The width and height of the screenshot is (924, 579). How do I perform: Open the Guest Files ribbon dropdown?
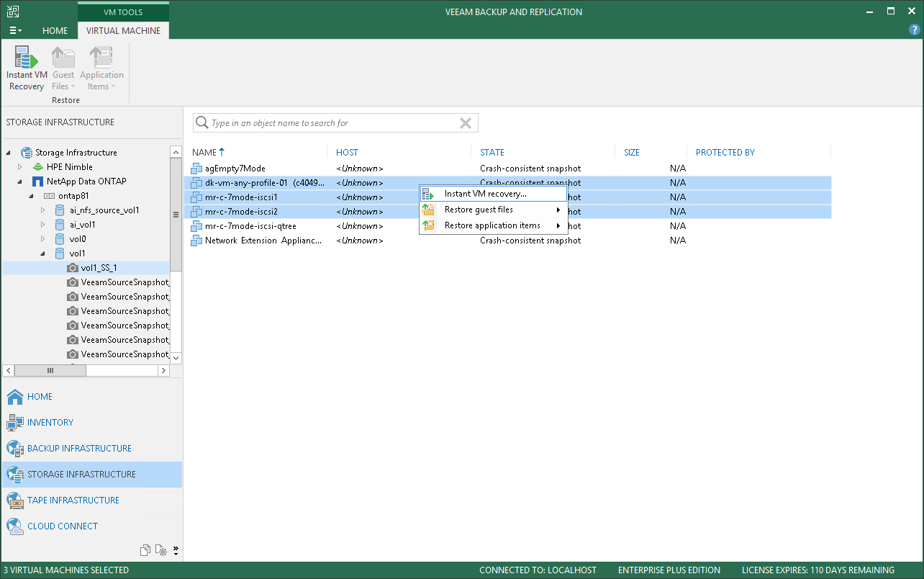(63, 69)
